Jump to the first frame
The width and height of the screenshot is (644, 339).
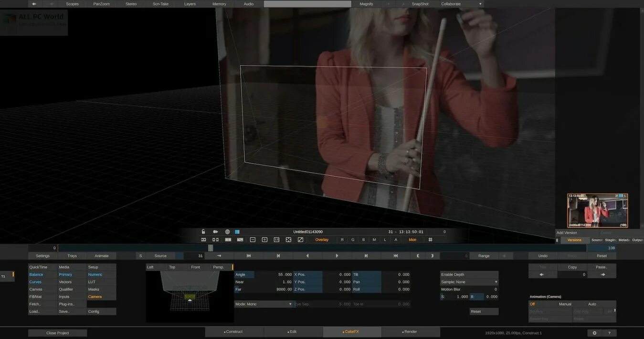(249, 256)
